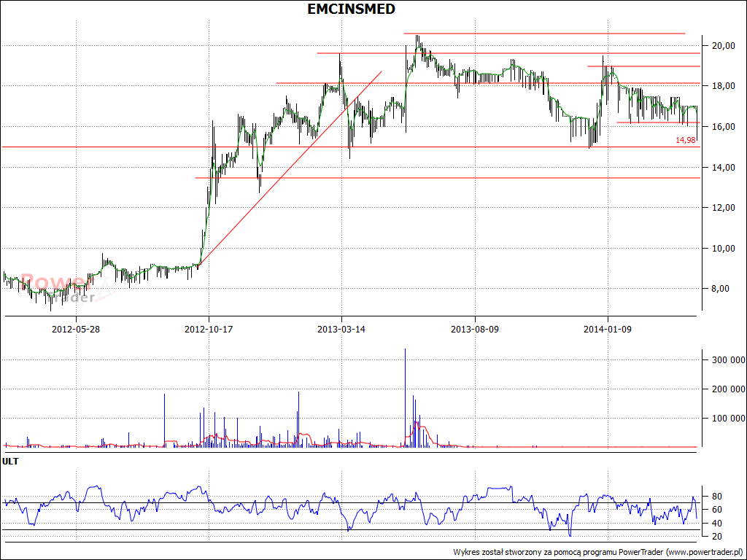Click the tallest blue volume bar
747x560 pixels.
[x=405, y=397]
